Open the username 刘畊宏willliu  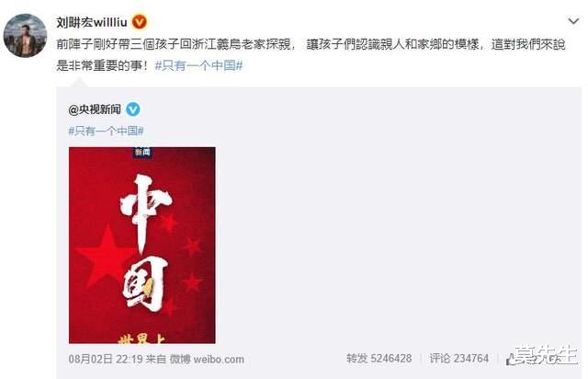pos(92,22)
